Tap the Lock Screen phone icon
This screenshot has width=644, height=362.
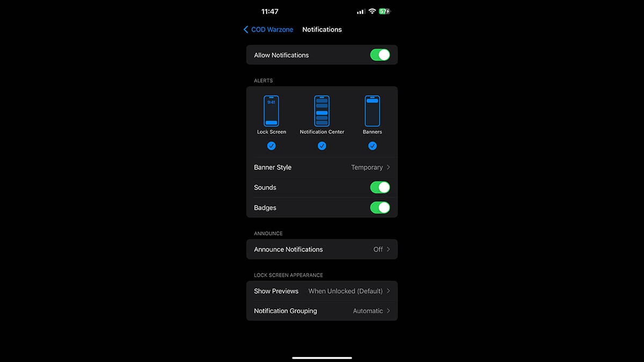pos(271,111)
